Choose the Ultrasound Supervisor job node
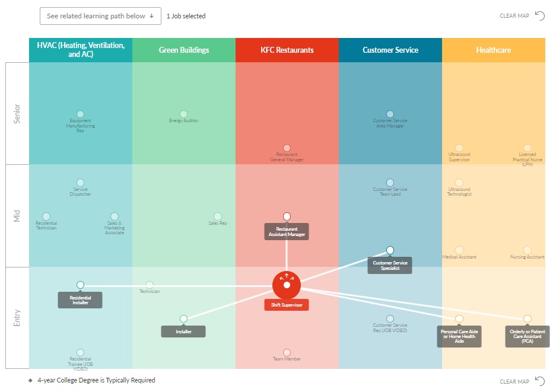The width and height of the screenshot is (556, 392). pos(459,148)
